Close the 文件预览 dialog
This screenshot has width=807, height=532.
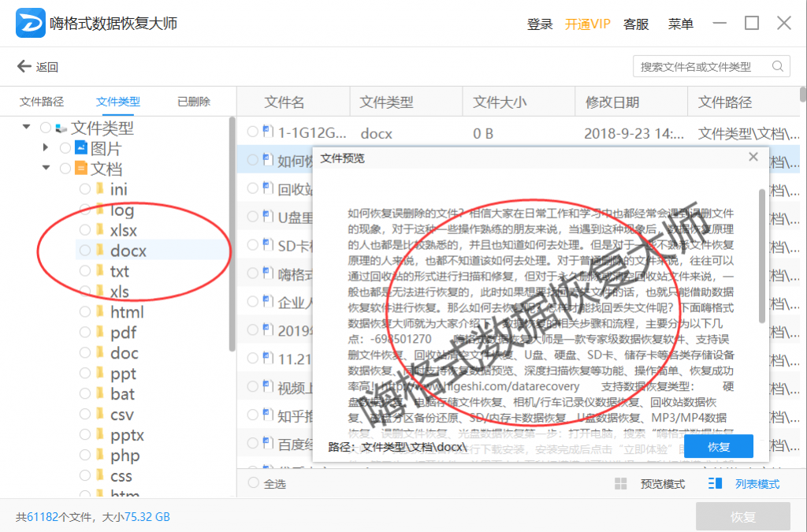click(x=753, y=157)
